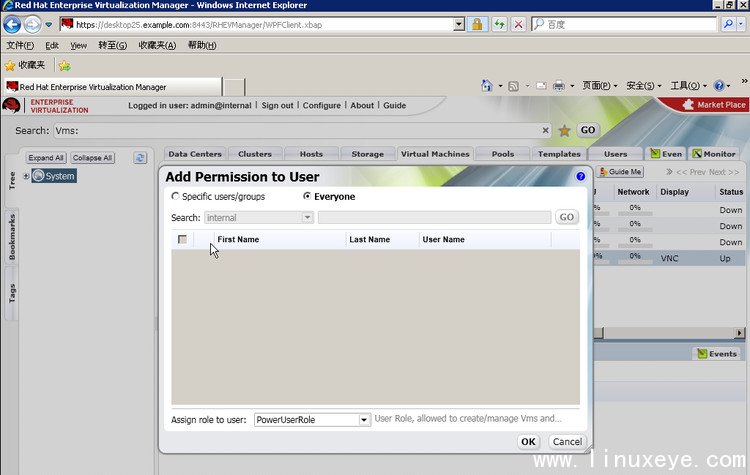Screen dimensions: 750x475
Task: Select the Red Hat Enterprise Virtualization Manager browser tab
Action: click(x=113, y=87)
